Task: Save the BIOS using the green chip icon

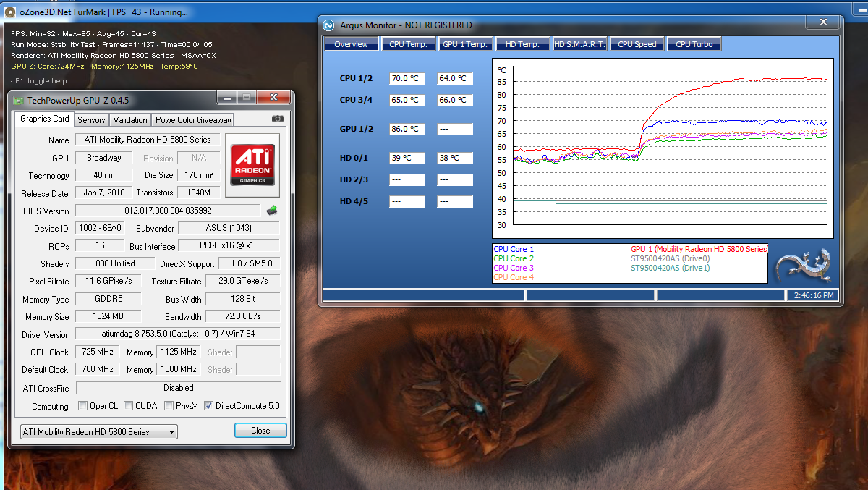Action: (x=272, y=211)
